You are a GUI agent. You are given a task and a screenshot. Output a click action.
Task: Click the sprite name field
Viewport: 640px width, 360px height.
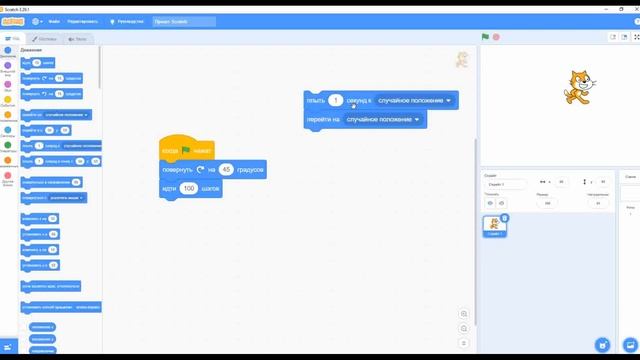click(505, 184)
